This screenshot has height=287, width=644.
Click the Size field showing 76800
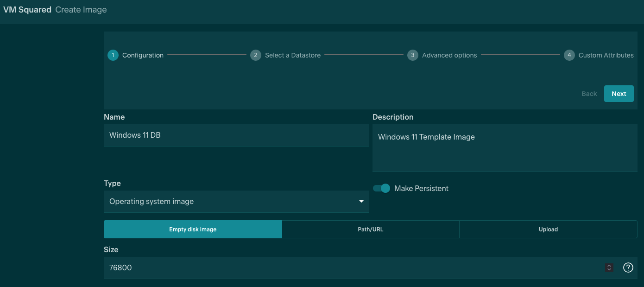pos(352,268)
